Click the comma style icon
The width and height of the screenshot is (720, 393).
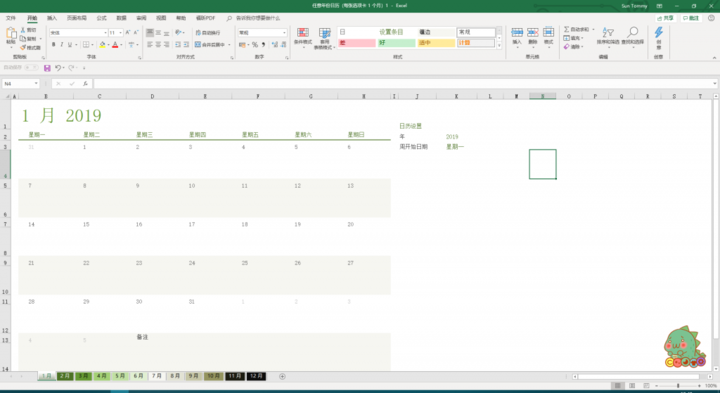pos(263,45)
